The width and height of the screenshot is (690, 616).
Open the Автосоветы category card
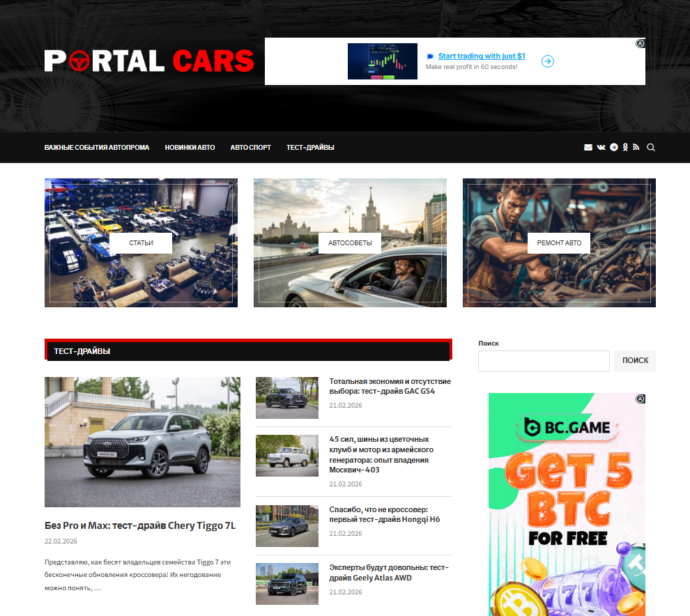[x=350, y=243]
